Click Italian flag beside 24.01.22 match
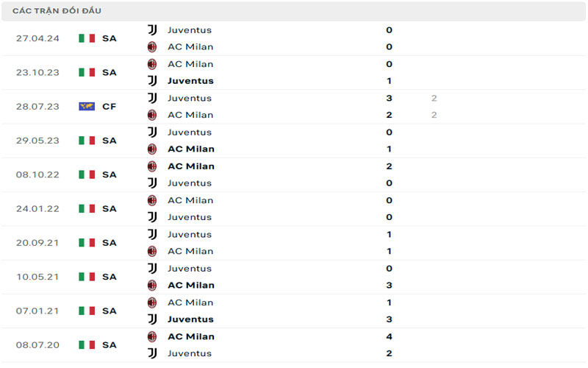 [x=87, y=208]
